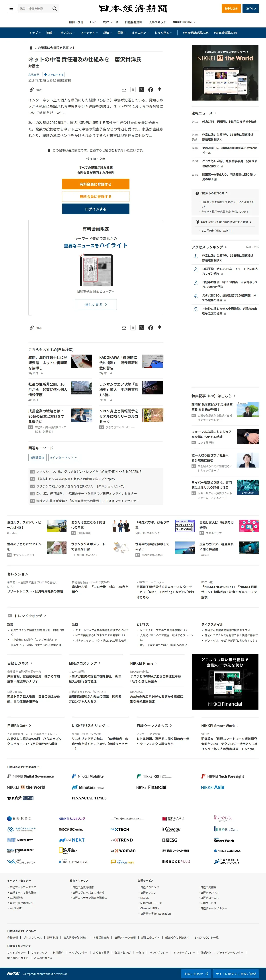266x980 pixels.
Task: Click the Nikkei Chinese edition logo
Action: pyautogui.click(x=20, y=798)
